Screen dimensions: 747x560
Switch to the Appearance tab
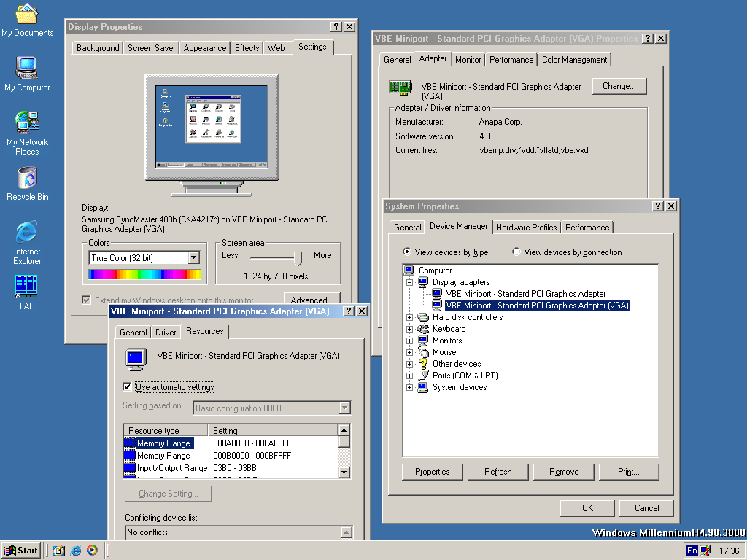[x=205, y=48]
